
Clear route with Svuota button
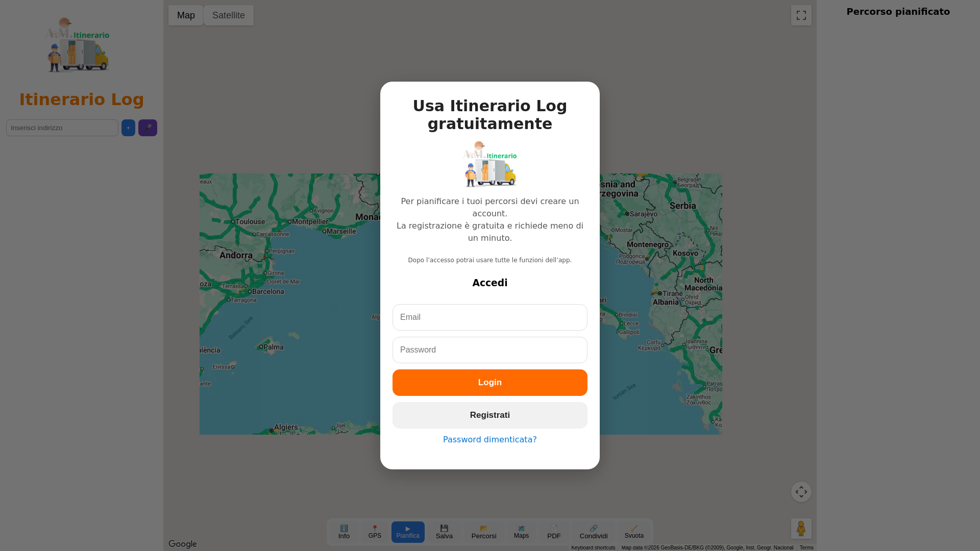coord(634,532)
